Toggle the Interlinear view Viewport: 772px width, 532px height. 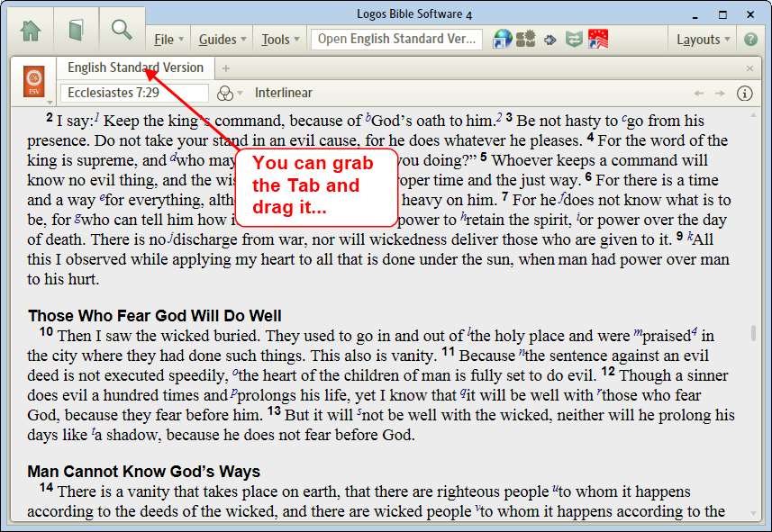point(284,93)
